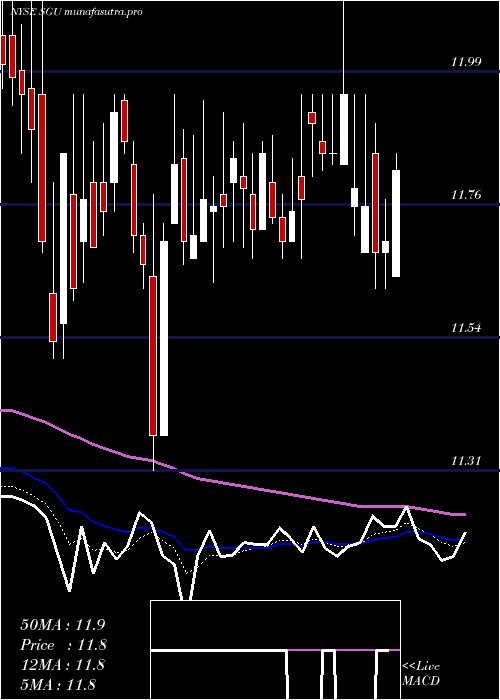Click the 12MA : 11.8 reading
The width and height of the screenshot is (500, 700).
(x=63, y=665)
